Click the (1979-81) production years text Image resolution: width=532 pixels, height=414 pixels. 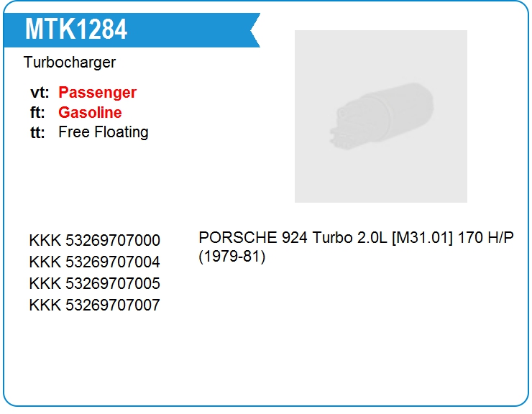pos(231,257)
